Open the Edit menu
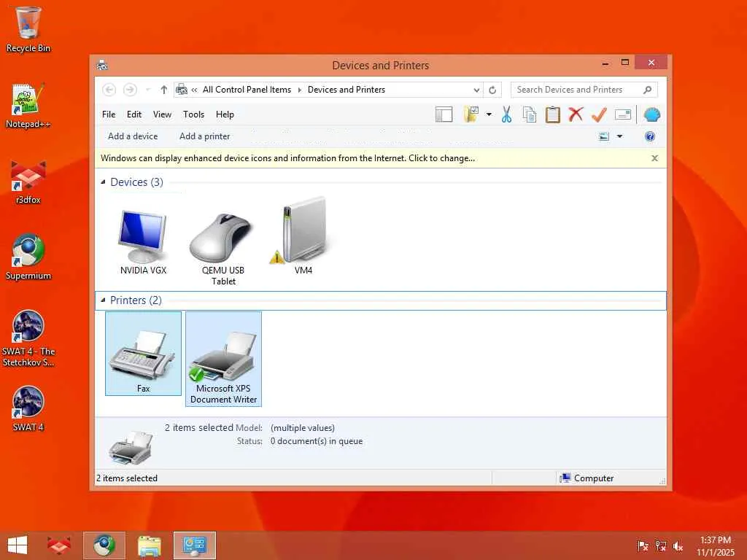The image size is (747, 560). (x=134, y=114)
